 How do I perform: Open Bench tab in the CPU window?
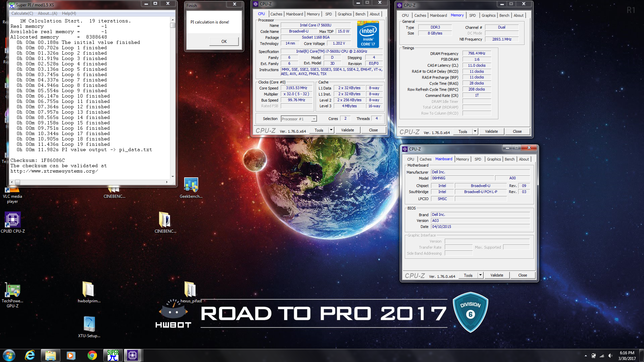[360, 14]
